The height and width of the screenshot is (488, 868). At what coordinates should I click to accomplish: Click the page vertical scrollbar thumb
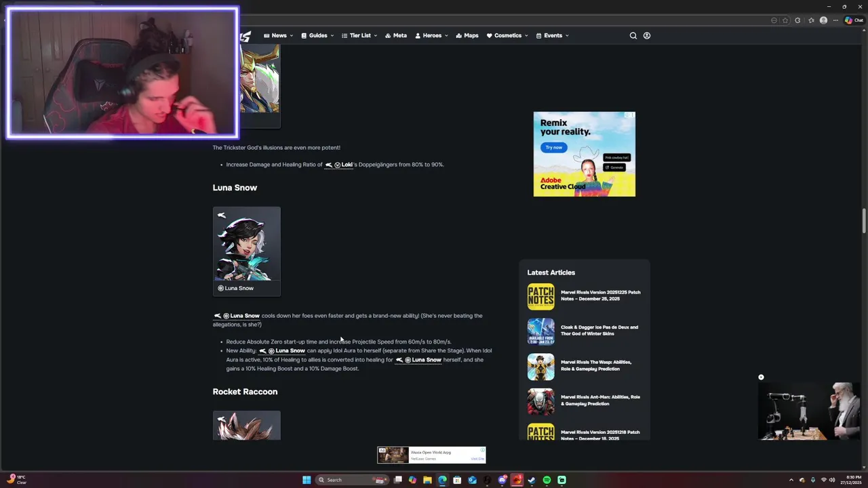(864, 221)
